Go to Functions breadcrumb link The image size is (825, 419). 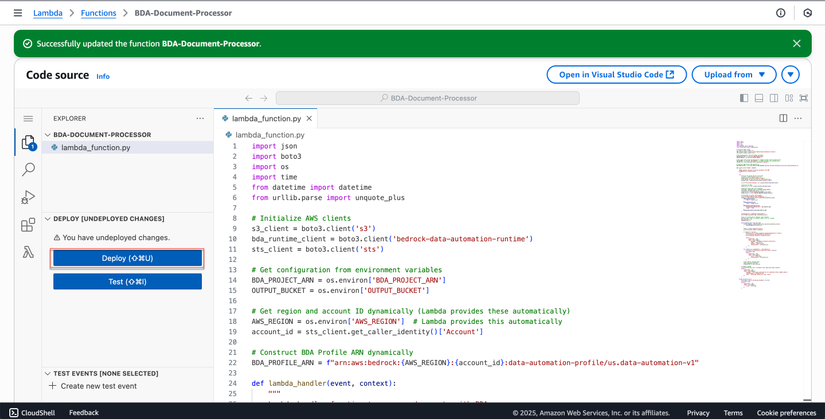pyautogui.click(x=98, y=13)
